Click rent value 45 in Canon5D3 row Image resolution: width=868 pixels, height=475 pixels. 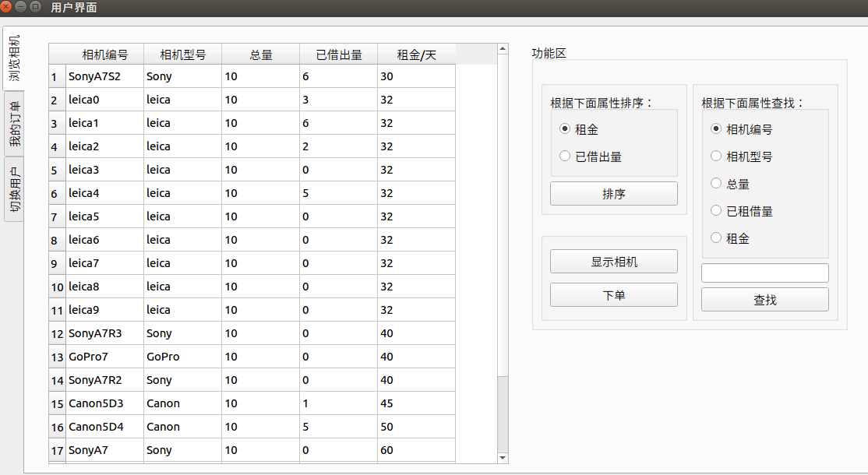coord(416,403)
